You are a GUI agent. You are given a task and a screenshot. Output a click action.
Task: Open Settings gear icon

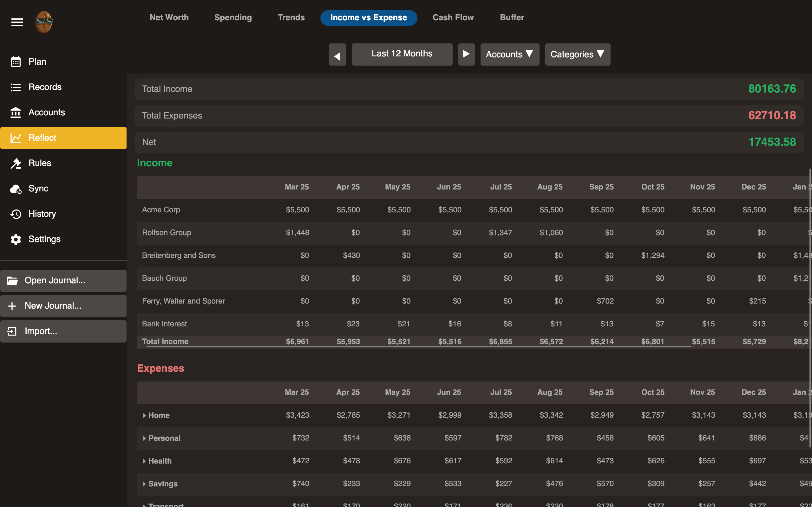pyautogui.click(x=16, y=240)
